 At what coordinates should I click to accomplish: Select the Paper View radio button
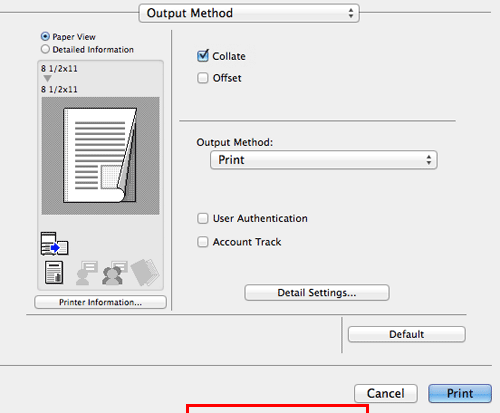45,36
